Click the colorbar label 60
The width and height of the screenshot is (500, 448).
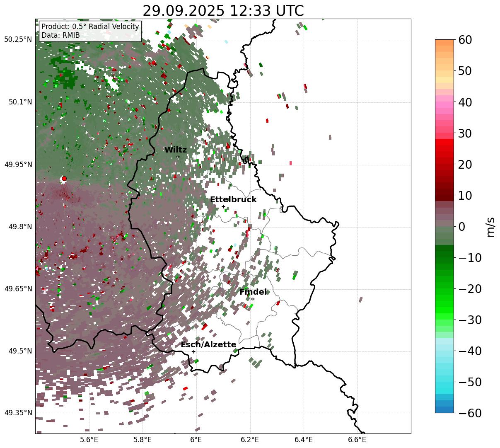coord(465,40)
